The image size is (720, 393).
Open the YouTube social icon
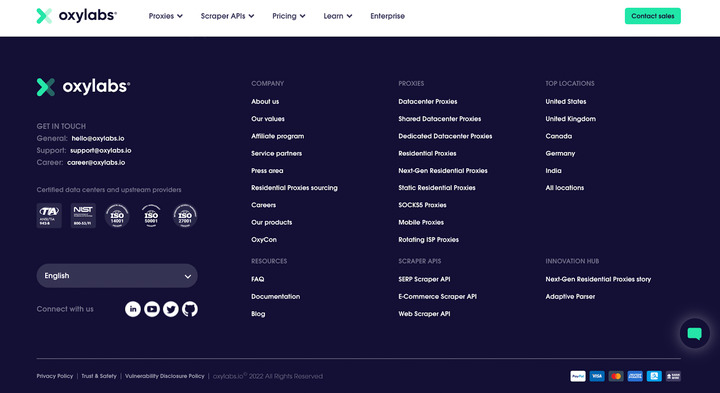(x=152, y=309)
